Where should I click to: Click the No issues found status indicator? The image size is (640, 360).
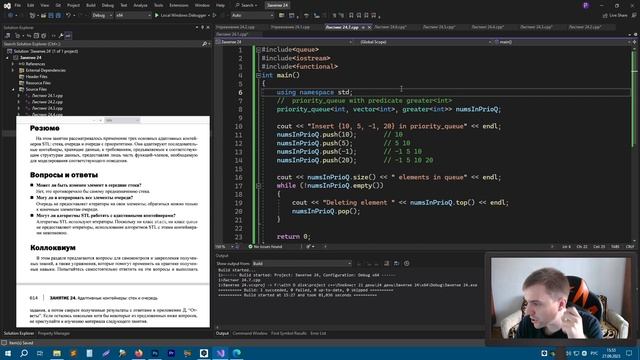coord(265,247)
